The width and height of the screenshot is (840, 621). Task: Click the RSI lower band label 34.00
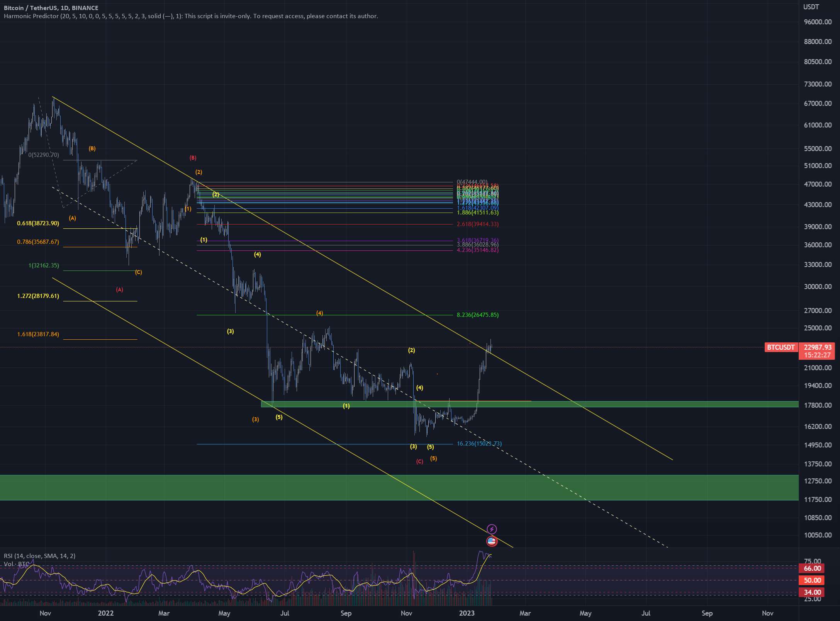coord(811,592)
